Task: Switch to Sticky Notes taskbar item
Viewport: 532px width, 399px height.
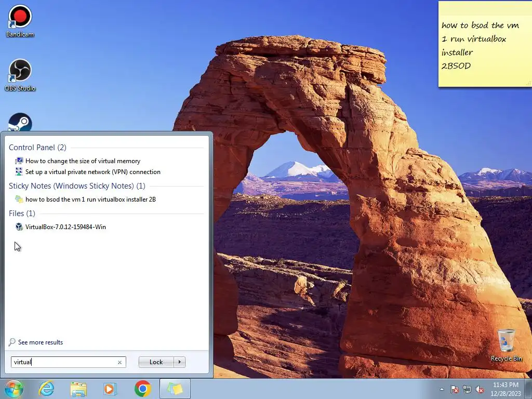Action: click(175, 389)
